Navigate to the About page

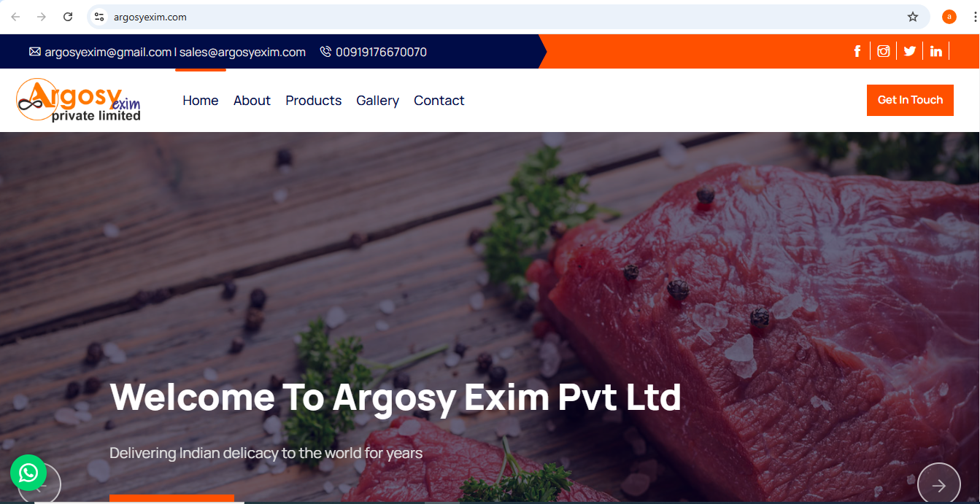tap(252, 101)
